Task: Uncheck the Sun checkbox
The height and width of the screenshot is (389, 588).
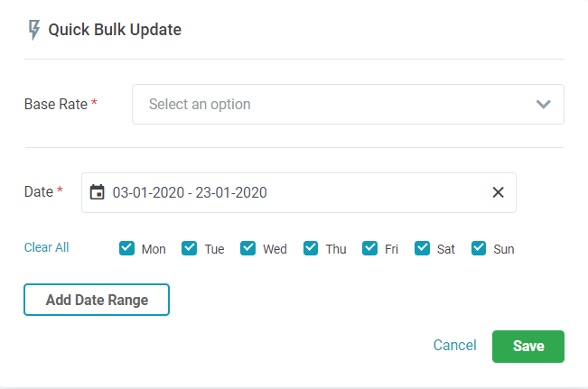Action: point(479,248)
